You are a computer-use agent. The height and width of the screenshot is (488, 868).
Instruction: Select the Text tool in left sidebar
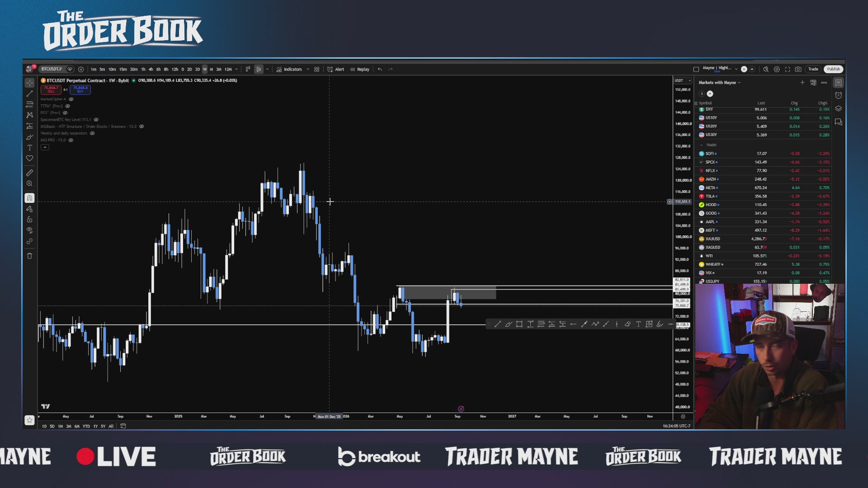pyautogui.click(x=29, y=148)
